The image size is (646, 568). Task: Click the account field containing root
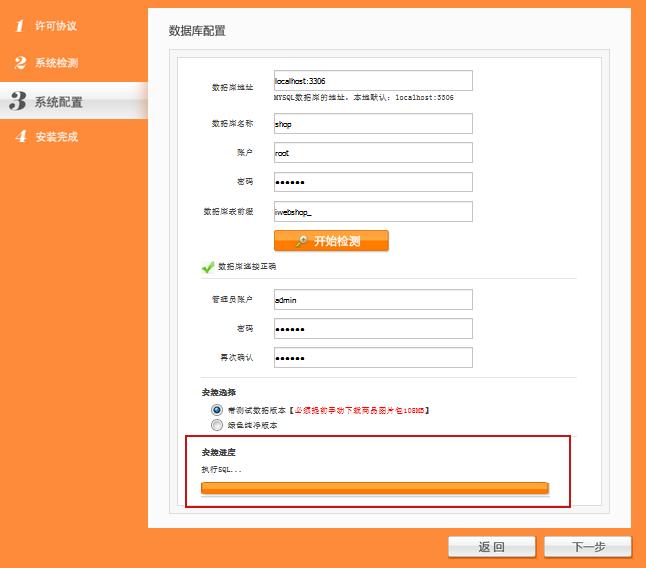pos(373,153)
